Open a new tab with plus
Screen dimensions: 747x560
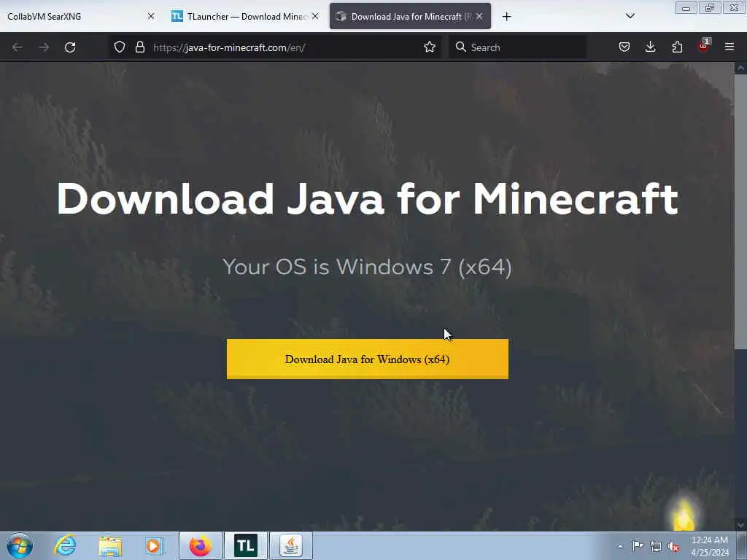click(506, 17)
